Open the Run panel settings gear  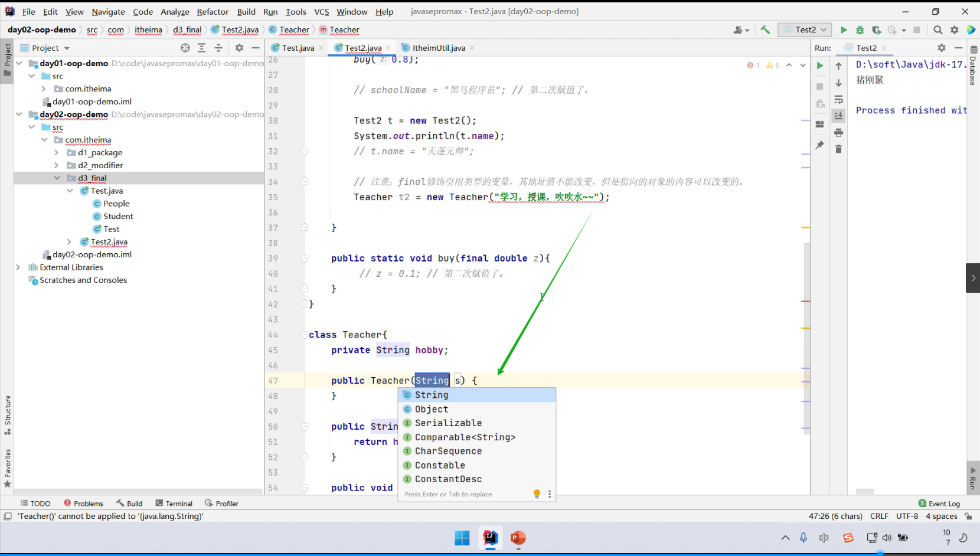(942, 48)
